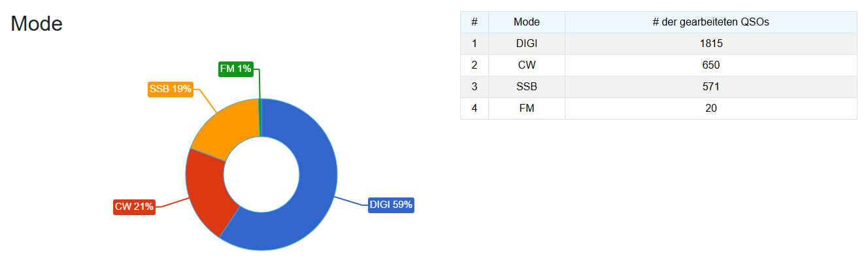The height and width of the screenshot is (272, 868).
Task: Click the 1815 QSO count cell
Action: [x=710, y=44]
